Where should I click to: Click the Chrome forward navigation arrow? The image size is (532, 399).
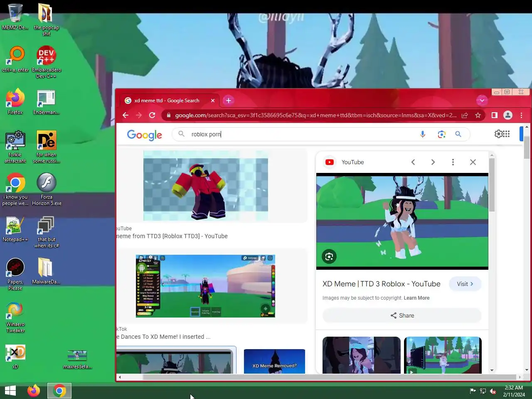(x=139, y=115)
